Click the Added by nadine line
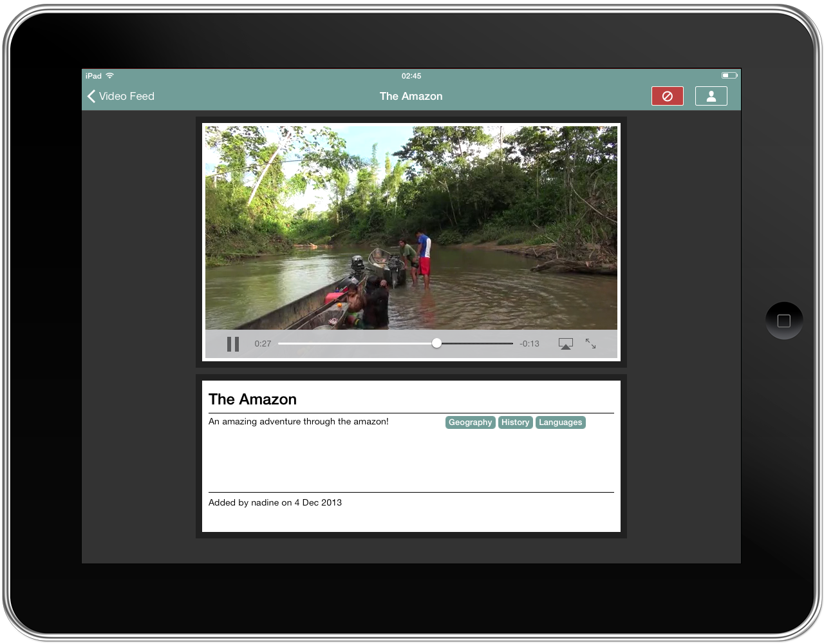Screen dimensions: 824x644 (275, 502)
